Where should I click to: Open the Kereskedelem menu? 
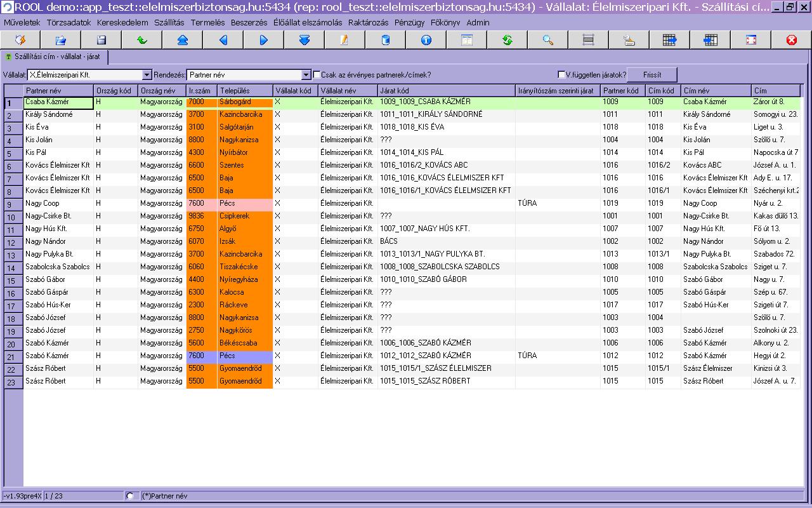pos(122,22)
